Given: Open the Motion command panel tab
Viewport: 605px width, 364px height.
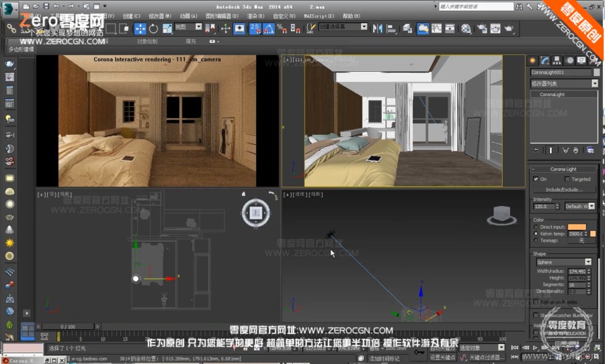Looking at the screenshot, I should 569,60.
